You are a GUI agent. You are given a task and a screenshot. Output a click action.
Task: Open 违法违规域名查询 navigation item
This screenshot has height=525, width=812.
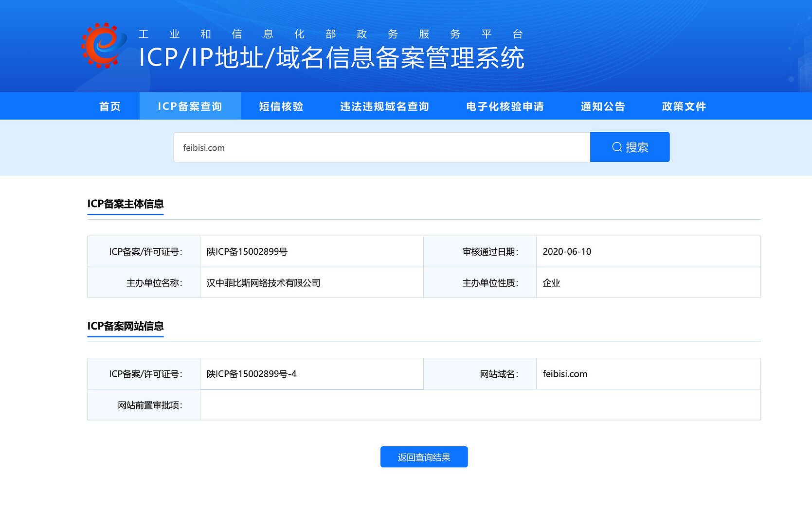point(384,106)
